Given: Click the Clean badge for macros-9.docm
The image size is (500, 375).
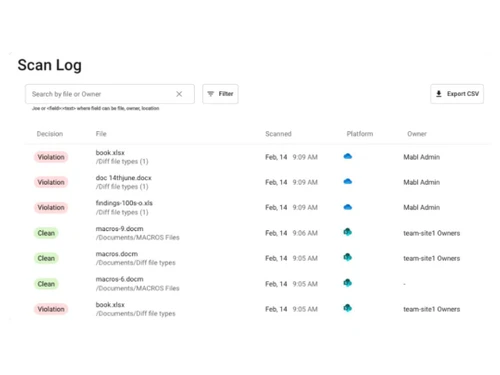Looking at the screenshot, I should (x=46, y=233).
